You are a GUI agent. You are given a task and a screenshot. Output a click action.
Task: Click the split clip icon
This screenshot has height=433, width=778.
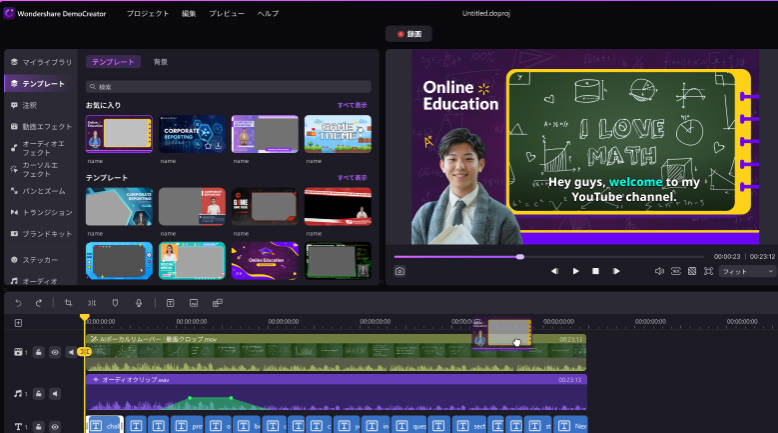[x=91, y=302]
